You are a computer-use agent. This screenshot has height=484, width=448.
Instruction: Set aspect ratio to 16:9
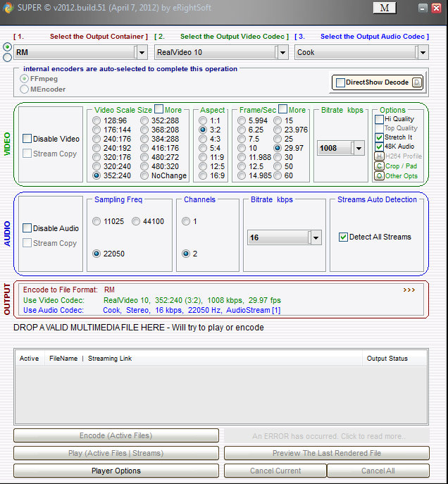tap(203, 175)
